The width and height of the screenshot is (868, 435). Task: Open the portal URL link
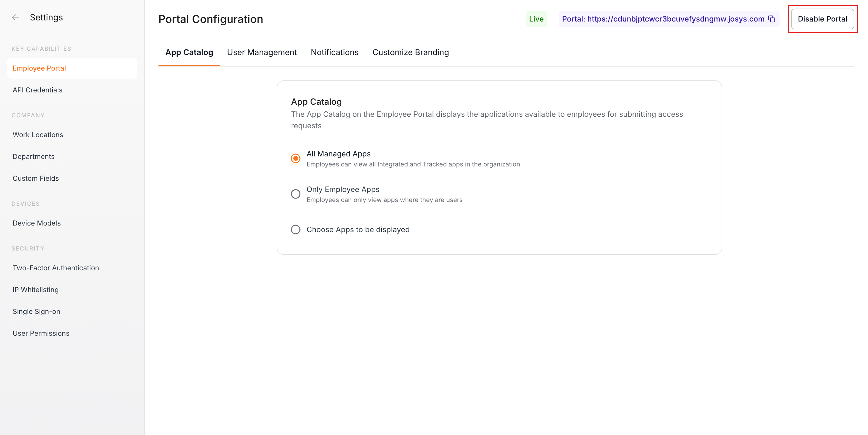tap(663, 19)
